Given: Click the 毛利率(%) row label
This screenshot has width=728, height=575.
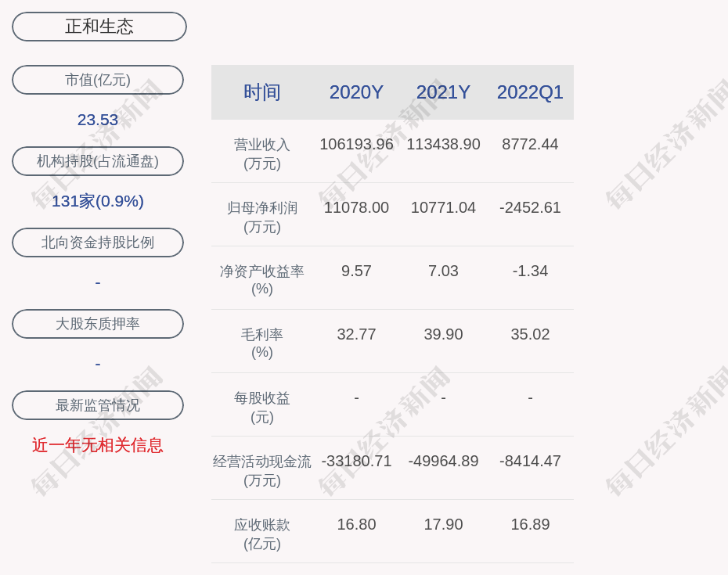Looking at the screenshot, I should click(x=262, y=343).
